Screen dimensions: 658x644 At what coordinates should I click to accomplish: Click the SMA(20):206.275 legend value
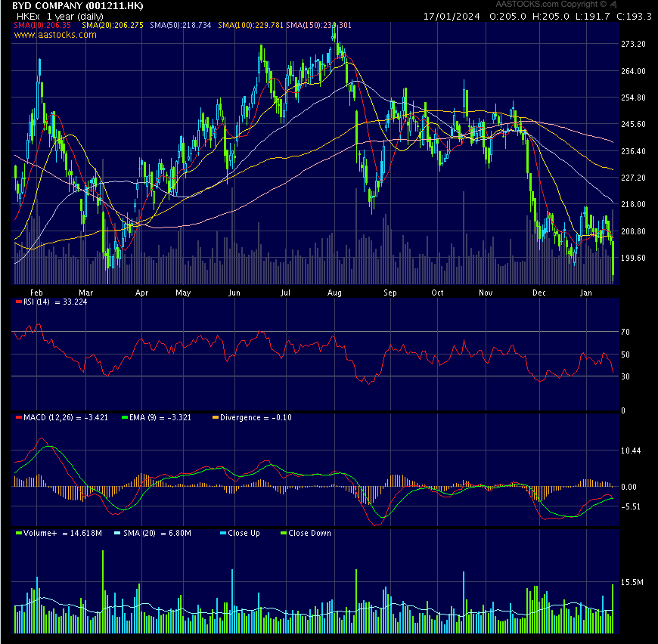[x=113, y=25]
